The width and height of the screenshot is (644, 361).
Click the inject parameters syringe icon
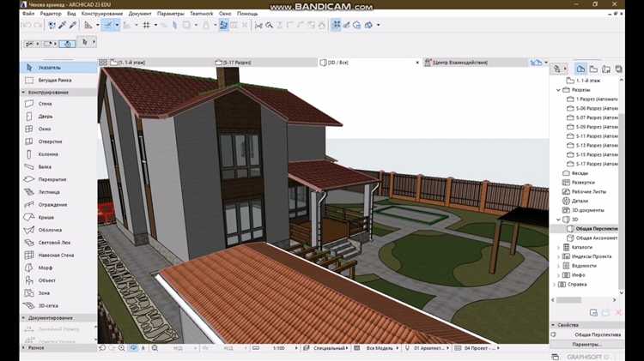pyautogui.click(x=73, y=25)
